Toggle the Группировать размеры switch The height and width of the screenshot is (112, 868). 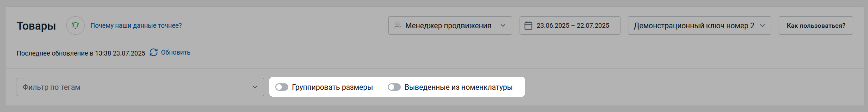tap(282, 87)
